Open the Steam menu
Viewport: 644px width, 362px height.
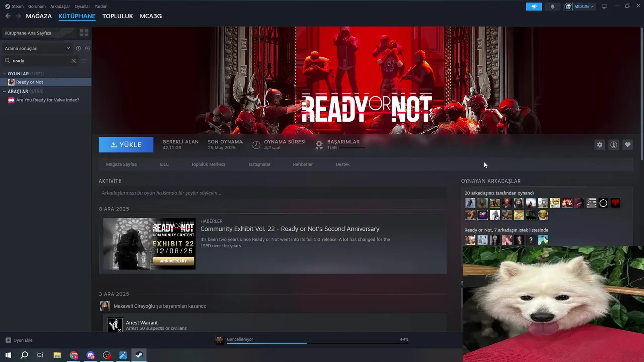14,6
